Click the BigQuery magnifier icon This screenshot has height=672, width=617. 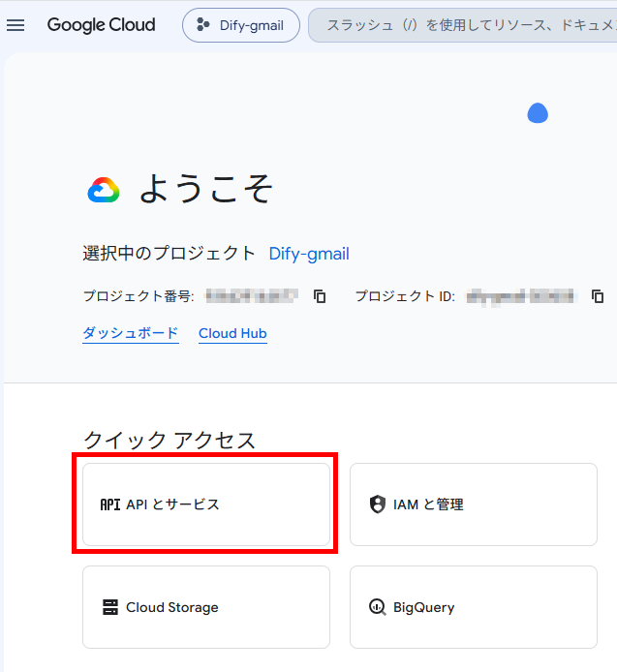pyautogui.click(x=378, y=607)
